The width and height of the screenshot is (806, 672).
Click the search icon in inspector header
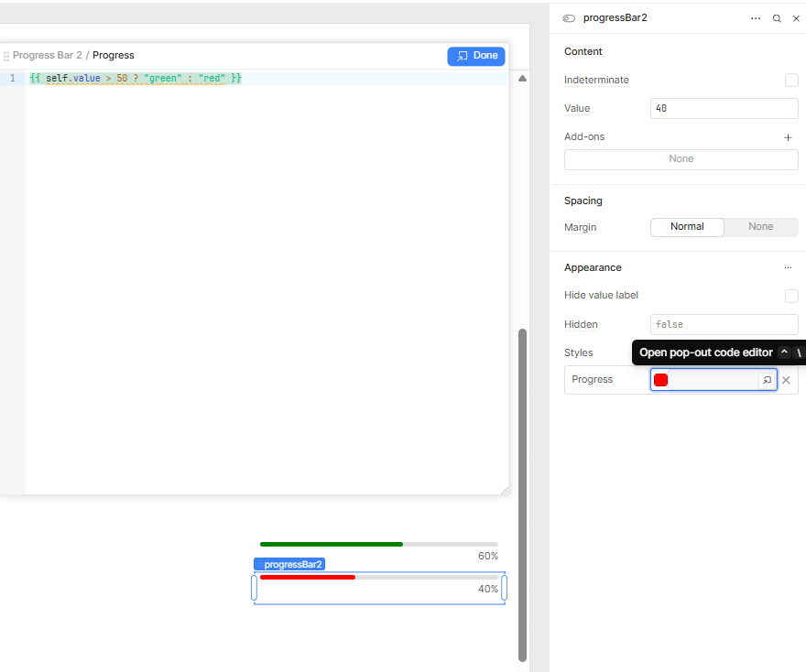tap(777, 18)
